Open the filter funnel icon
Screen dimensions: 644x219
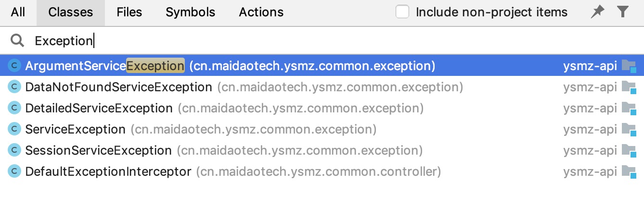click(x=623, y=12)
